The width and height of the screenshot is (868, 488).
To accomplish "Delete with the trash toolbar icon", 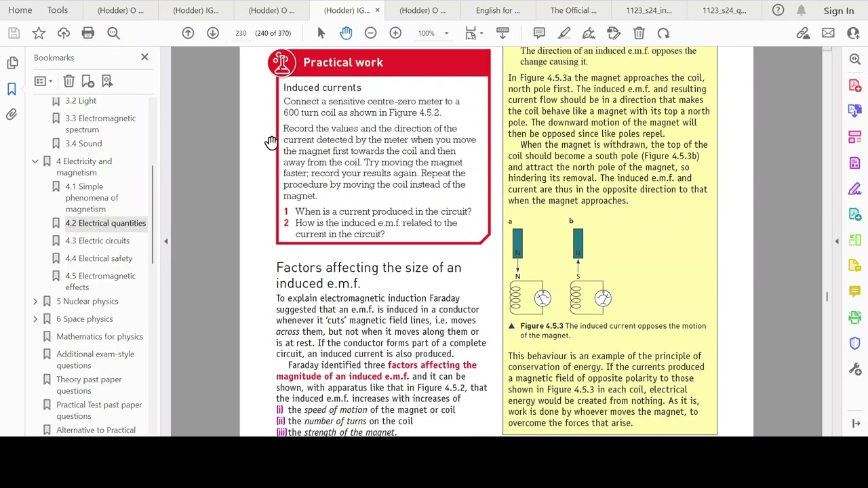I will [639, 33].
